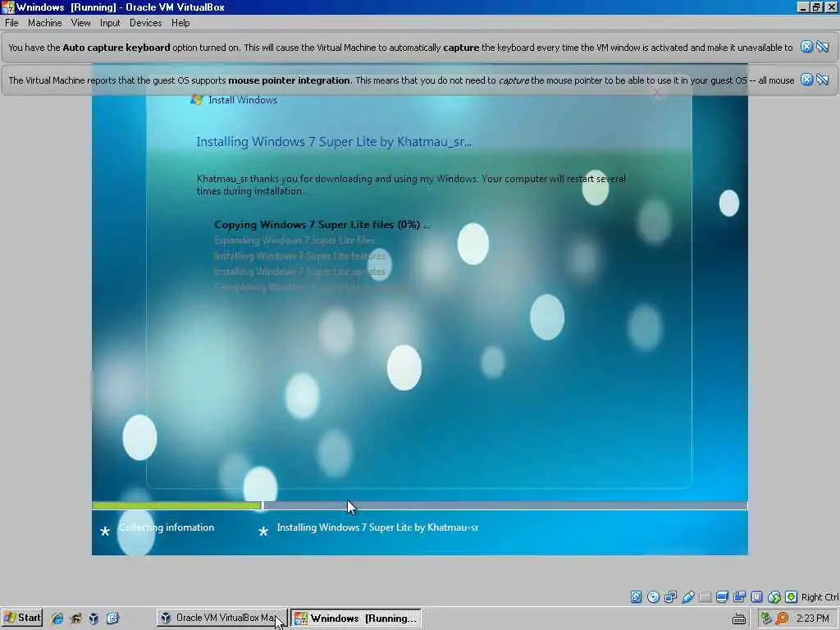Launch VirtualBox from the Quick Launch cube icon
840x630 pixels.
[94, 618]
